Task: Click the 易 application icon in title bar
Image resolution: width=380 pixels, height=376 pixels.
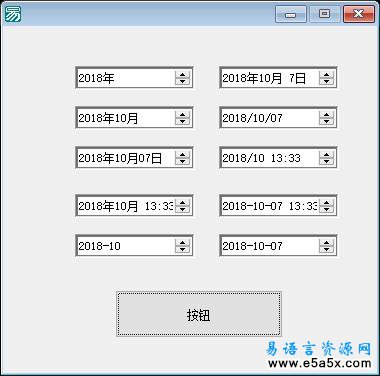Action: [13, 14]
